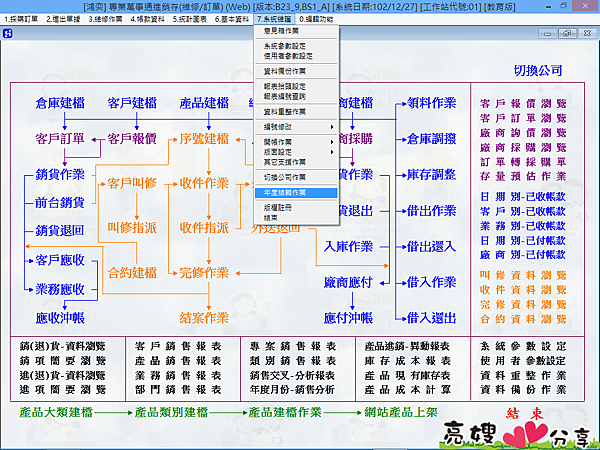
Task: Open 庫存調整 in the flowchart
Action: (432, 174)
